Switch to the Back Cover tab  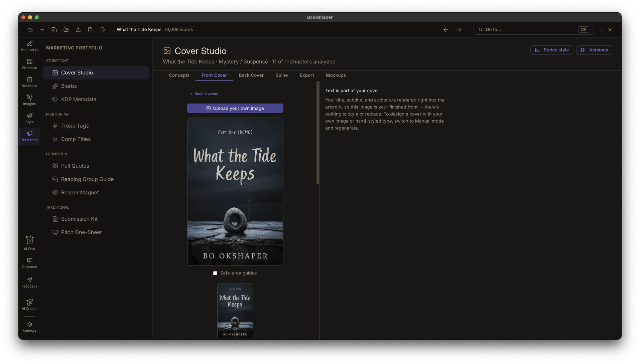tap(251, 75)
